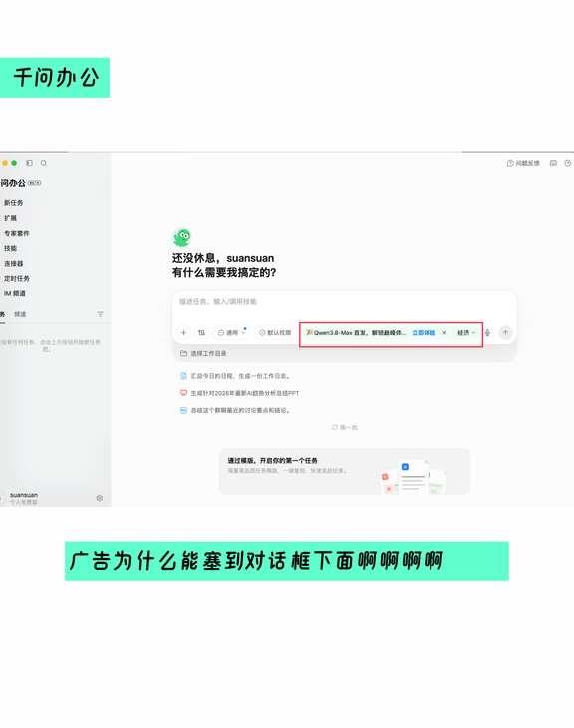Click the microphone voice input icon
574x728 pixels.
pos(487,332)
